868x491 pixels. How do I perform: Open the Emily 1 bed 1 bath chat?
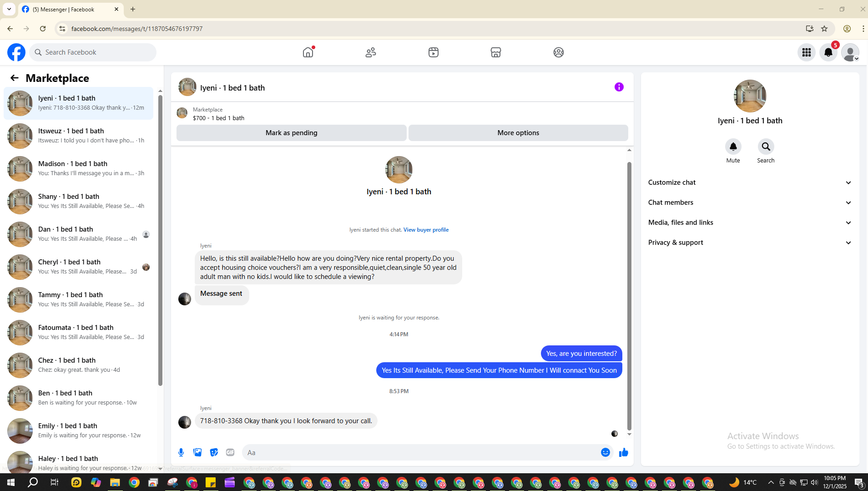point(78,431)
